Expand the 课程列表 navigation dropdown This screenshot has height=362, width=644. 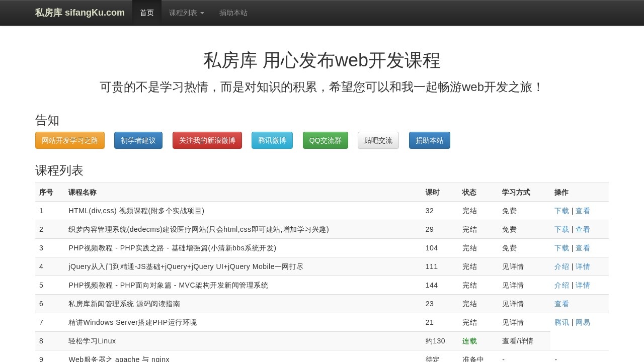click(x=186, y=13)
